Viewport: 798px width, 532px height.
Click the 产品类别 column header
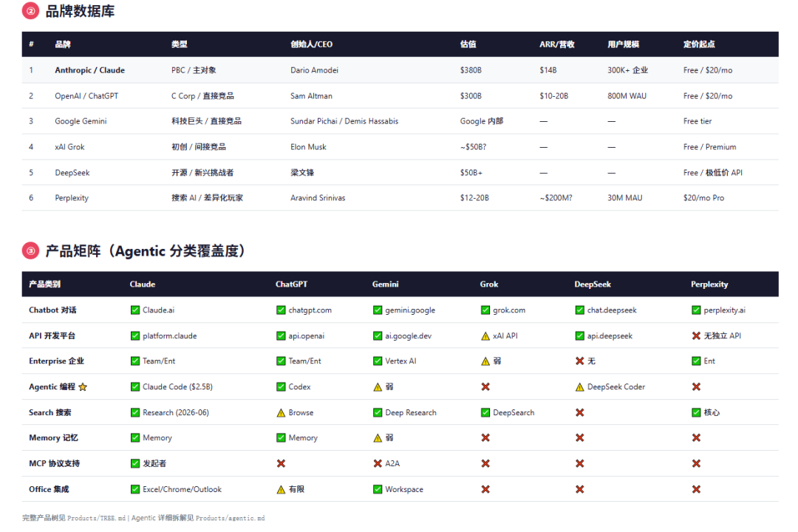tap(45, 284)
